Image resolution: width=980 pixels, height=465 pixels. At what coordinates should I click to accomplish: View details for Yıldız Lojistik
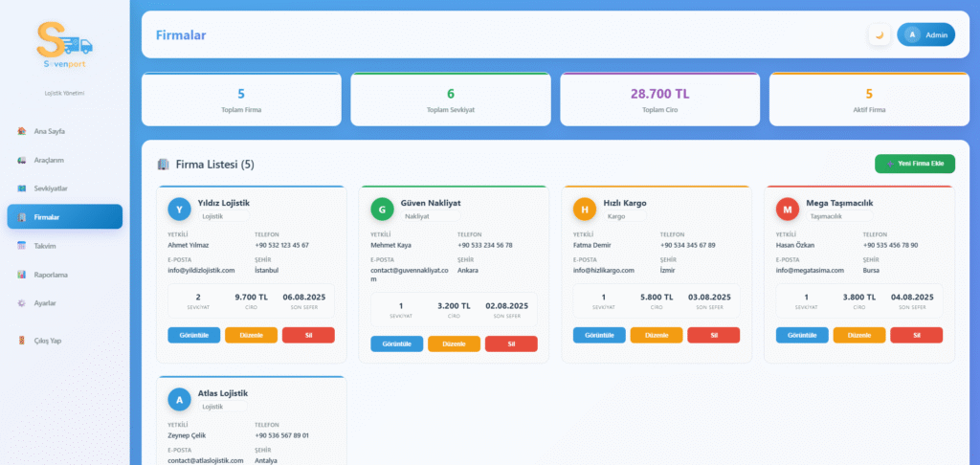pyautogui.click(x=194, y=335)
